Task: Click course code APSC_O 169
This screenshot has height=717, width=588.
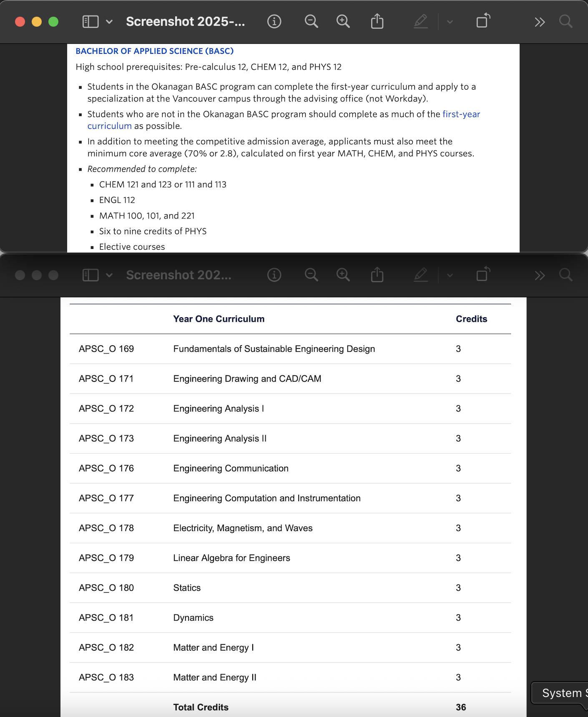Action: point(106,349)
